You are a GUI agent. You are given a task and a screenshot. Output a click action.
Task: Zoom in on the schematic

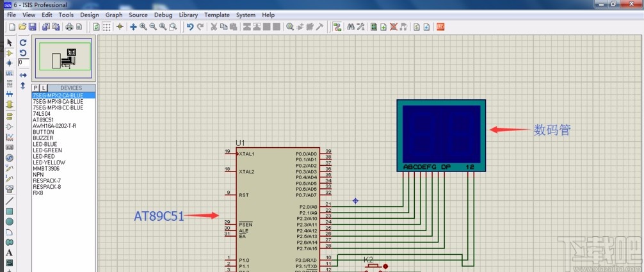pyautogui.click(x=143, y=27)
